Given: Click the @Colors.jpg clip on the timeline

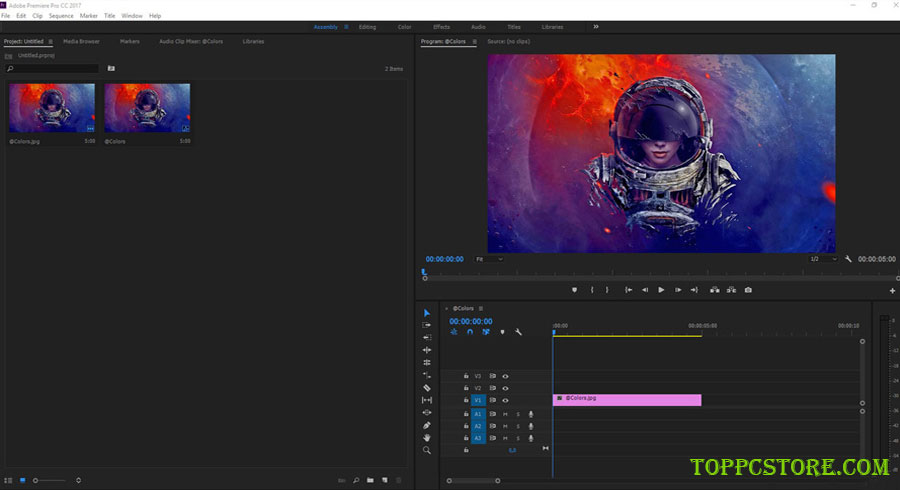Looking at the screenshot, I should [x=627, y=399].
